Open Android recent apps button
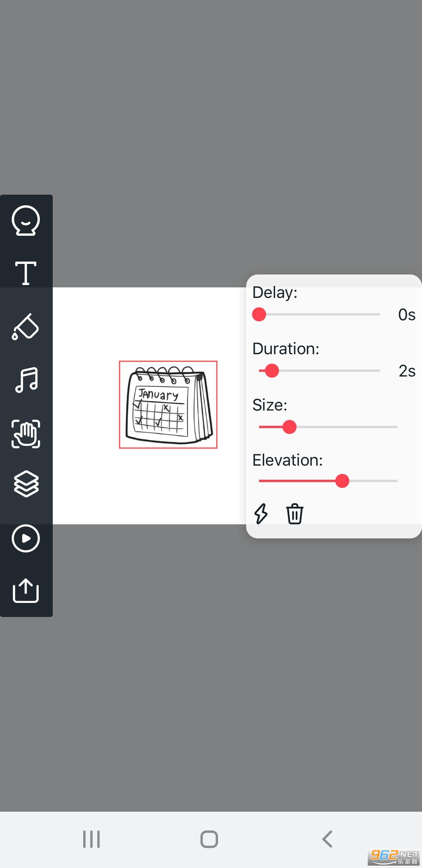This screenshot has width=422, height=868. [91, 839]
